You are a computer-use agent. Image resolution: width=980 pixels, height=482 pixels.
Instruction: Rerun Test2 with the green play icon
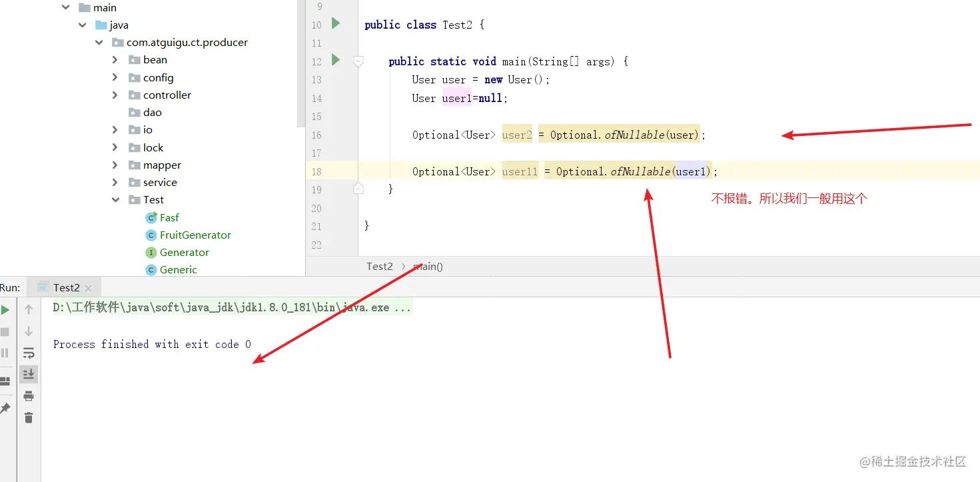click(x=5, y=310)
